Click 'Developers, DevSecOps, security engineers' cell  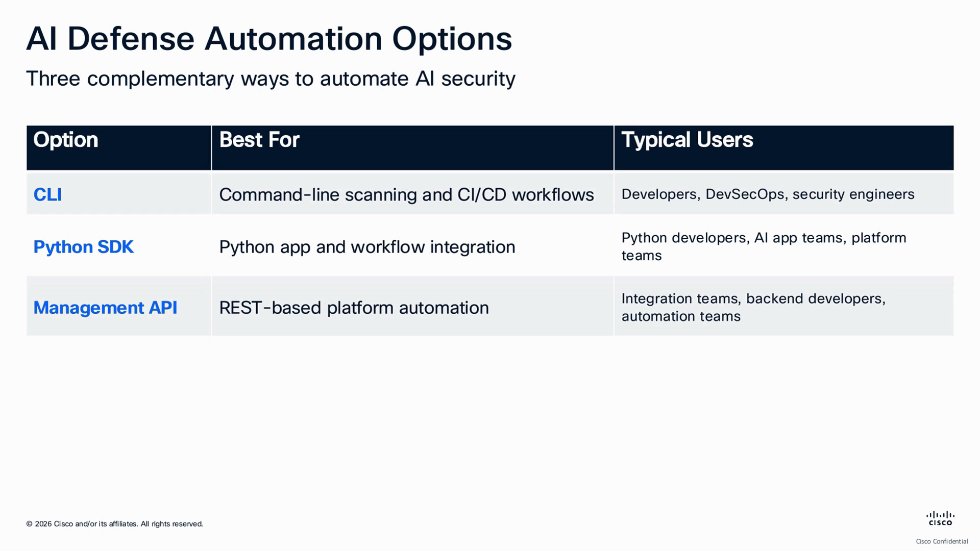(784, 194)
